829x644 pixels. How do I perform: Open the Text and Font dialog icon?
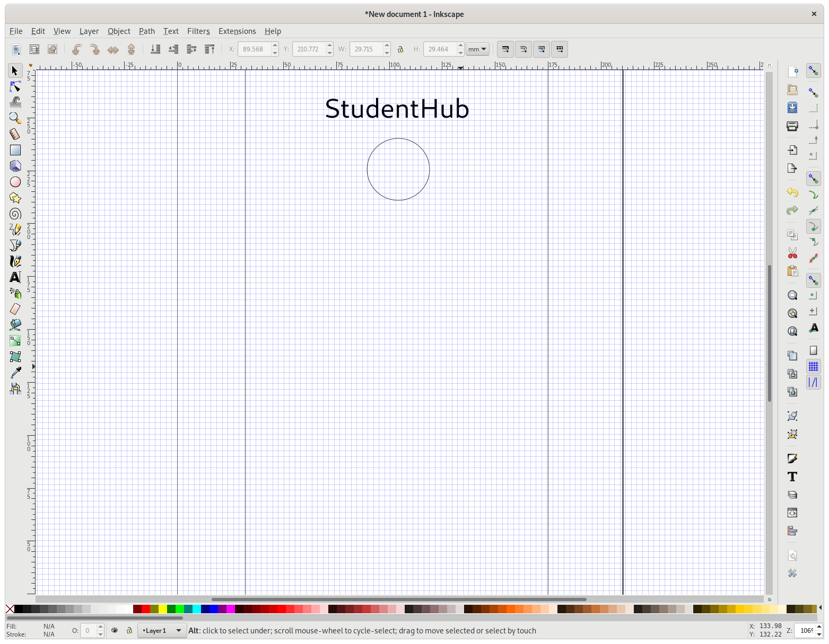[792, 477]
